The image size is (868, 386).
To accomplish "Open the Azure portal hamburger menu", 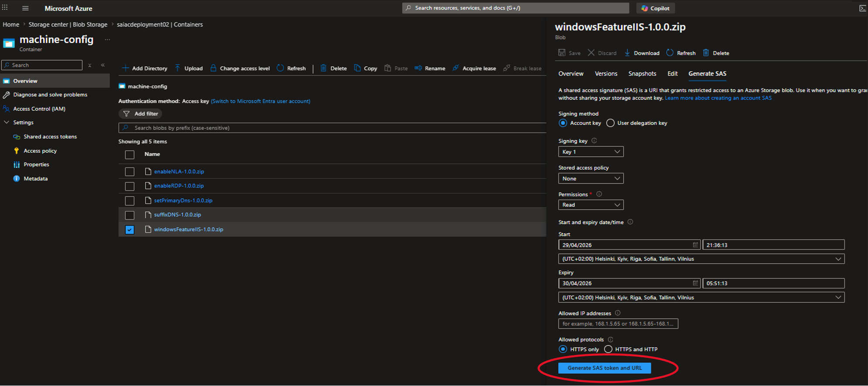I will pyautogui.click(x=25, y=8).
